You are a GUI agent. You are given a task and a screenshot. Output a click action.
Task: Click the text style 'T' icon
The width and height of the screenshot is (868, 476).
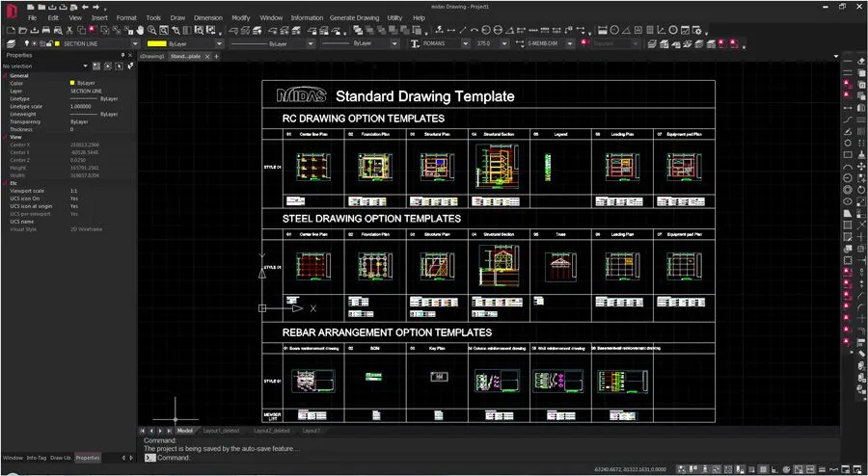(x=416, y=43)
